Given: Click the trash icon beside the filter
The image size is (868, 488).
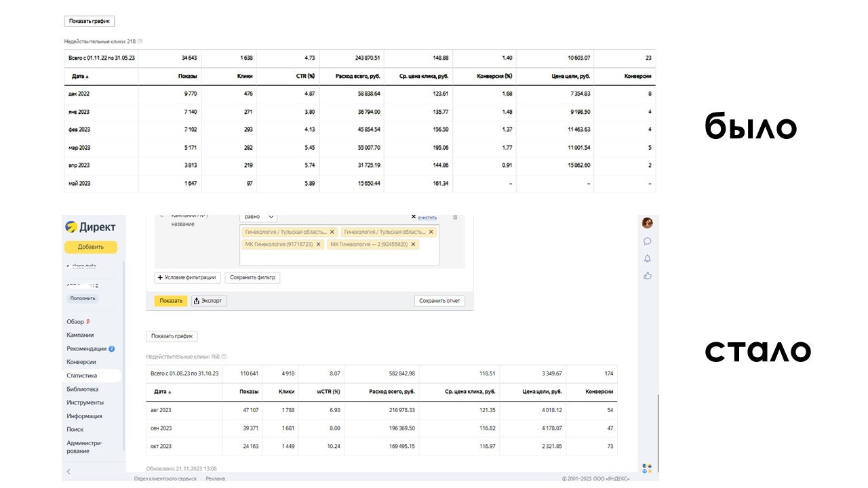Looking at the screenshot, I should tap(455, 217).
